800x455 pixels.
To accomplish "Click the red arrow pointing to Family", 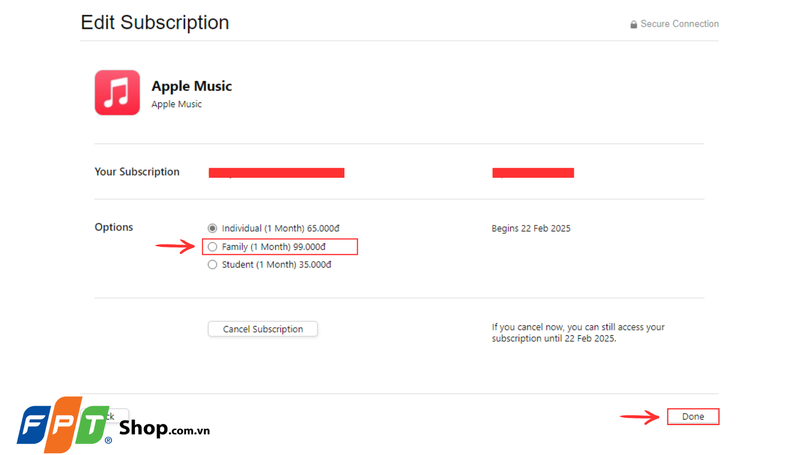I will coord(174,246).
